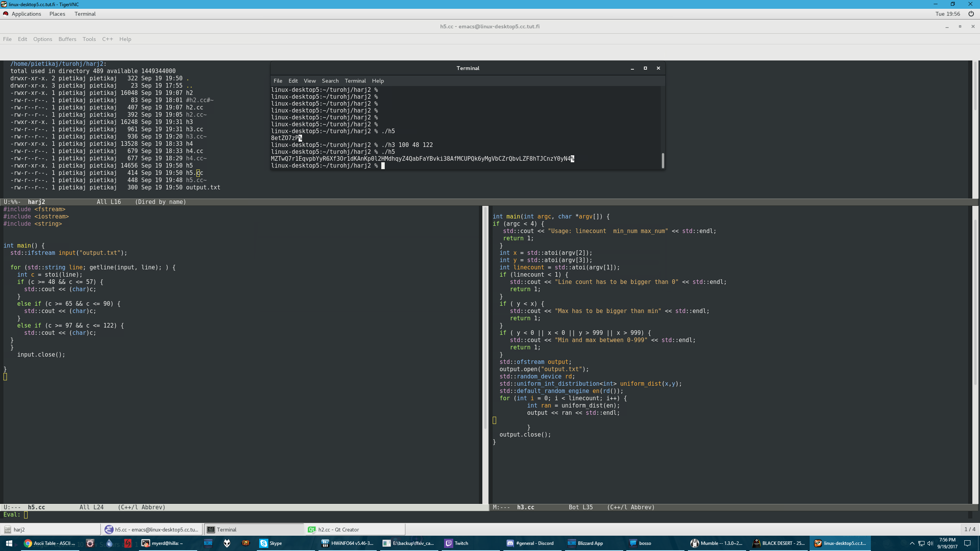980x551 pixels.
Task: Click the 1/4 workspace switcher indicator
Action: pos(970,529)
